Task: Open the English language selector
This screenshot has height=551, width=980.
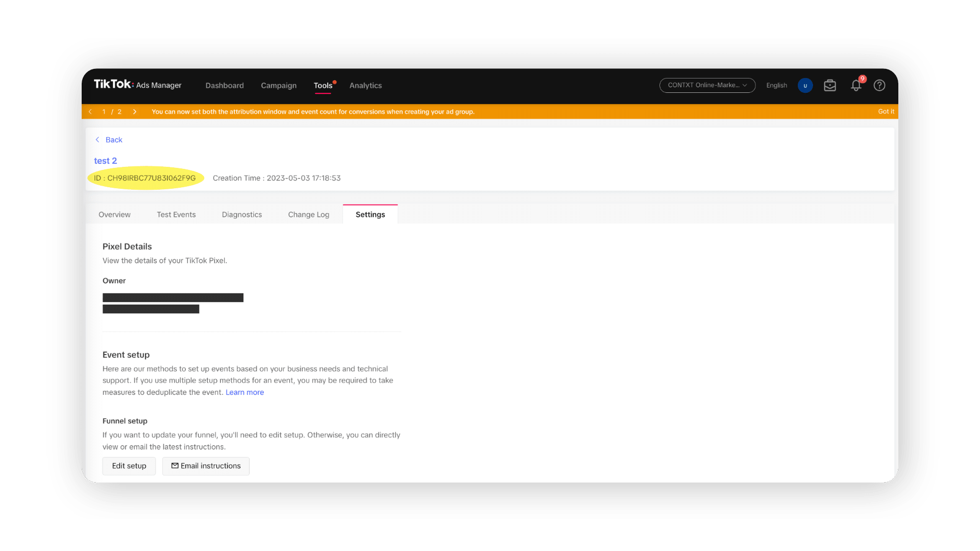Action: click(776, 85)
